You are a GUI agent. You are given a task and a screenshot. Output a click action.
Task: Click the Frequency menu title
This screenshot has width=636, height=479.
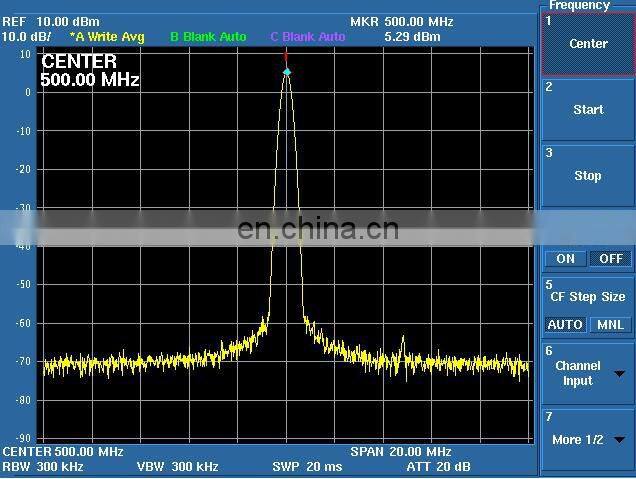[x=579, y=5]
